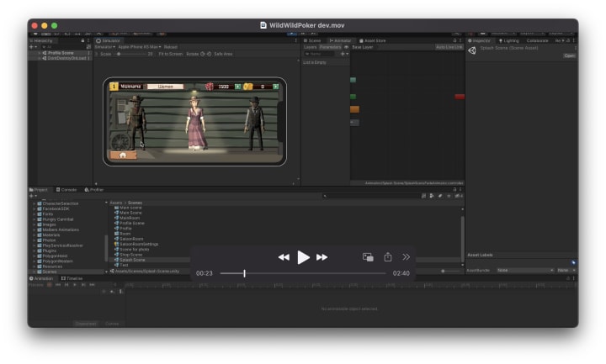This screenshot has height=364, width=606.
Task: Switch to the Scene tab
Action: point(312,40)
